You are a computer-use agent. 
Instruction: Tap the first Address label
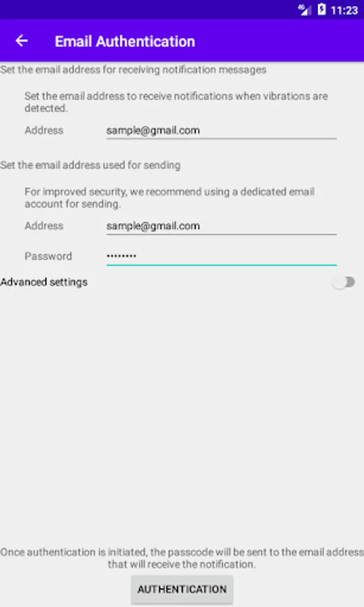(44, 130)
